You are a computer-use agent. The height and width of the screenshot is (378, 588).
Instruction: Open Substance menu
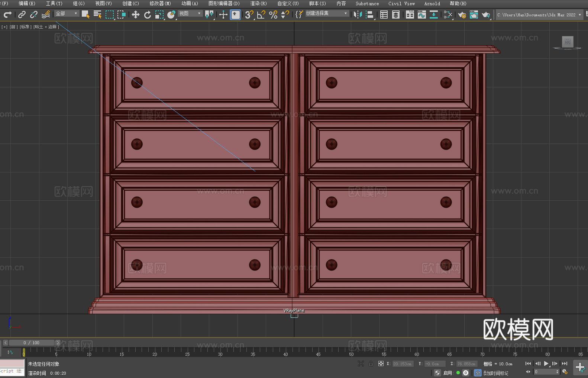tap(367, 3)
